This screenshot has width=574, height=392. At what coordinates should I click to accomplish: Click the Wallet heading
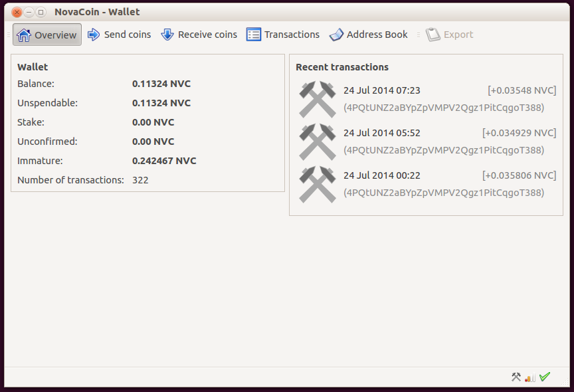coord(33,67)
